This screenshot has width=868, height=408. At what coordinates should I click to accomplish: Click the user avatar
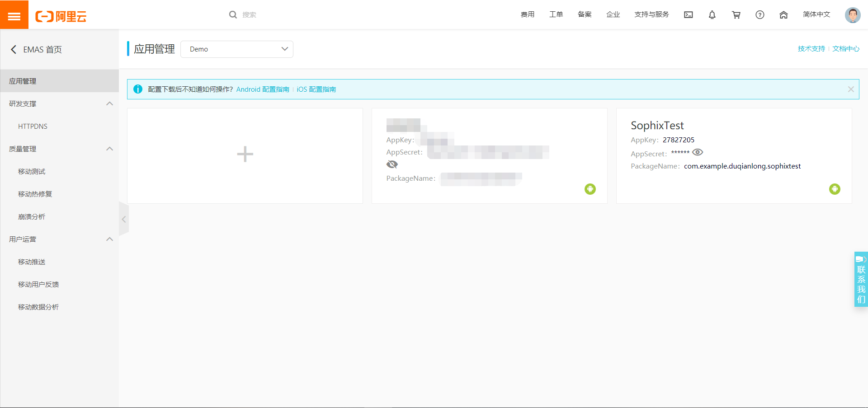853,14
